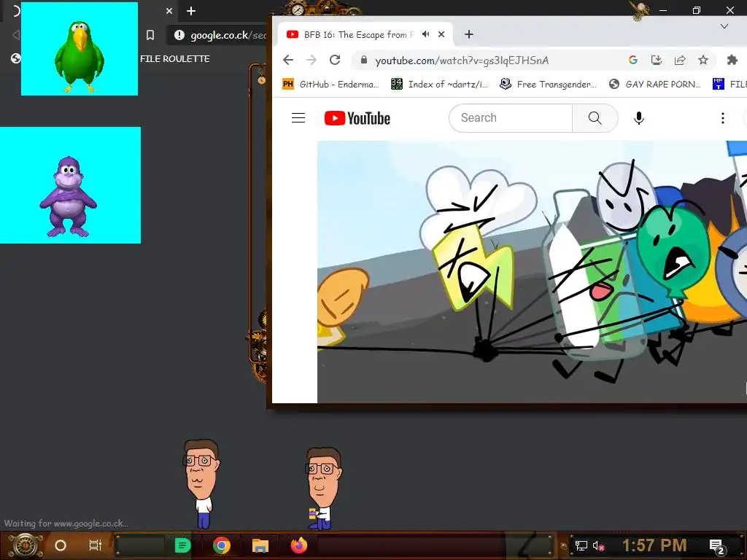Click the network icon in system tray
The image size is (747, 560).
point(581,545)
